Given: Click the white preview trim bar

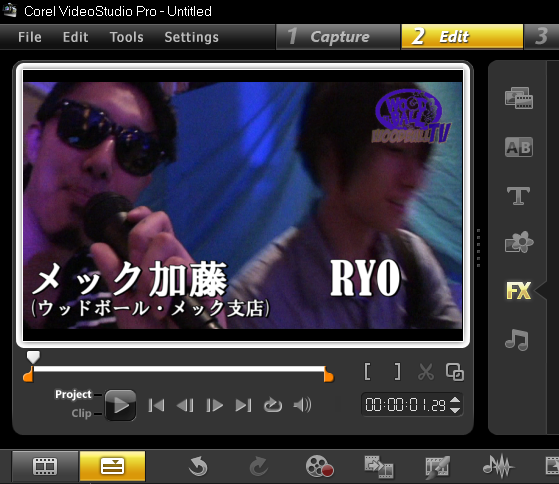Looking at the screenshot, I should click(x=179, y=369).
